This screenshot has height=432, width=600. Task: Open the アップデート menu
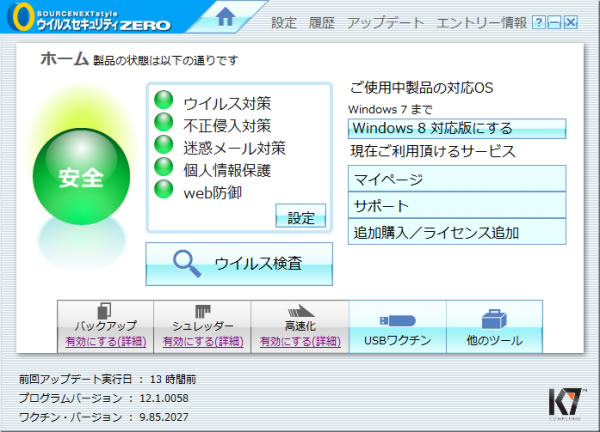pos(386,23)
